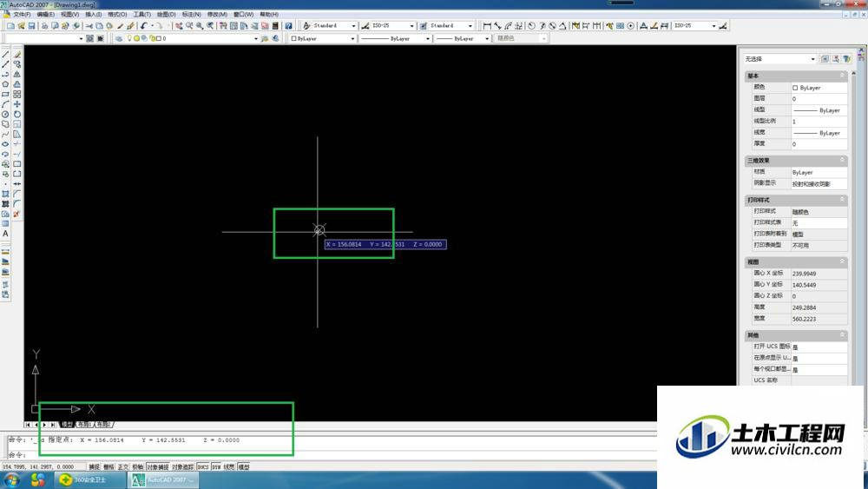Select the Arc draw tool

pos(5,104)
